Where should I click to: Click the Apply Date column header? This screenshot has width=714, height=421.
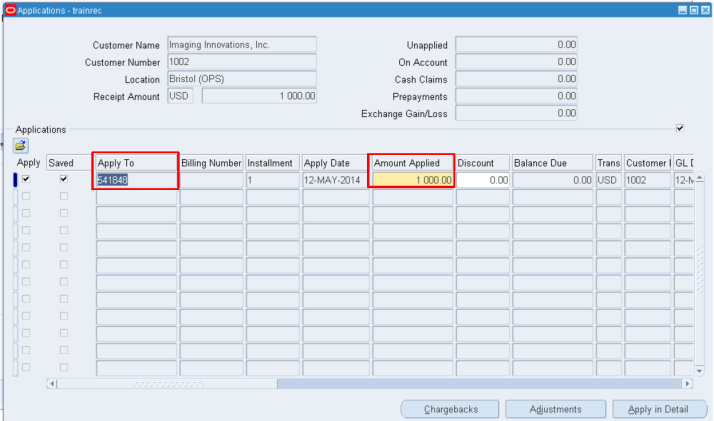336,163
